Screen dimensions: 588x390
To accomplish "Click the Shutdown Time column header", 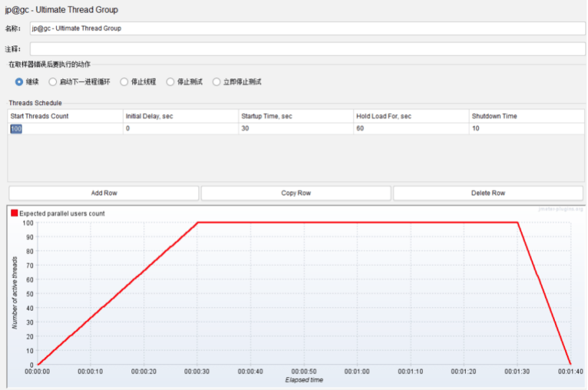I will [527, 116].
